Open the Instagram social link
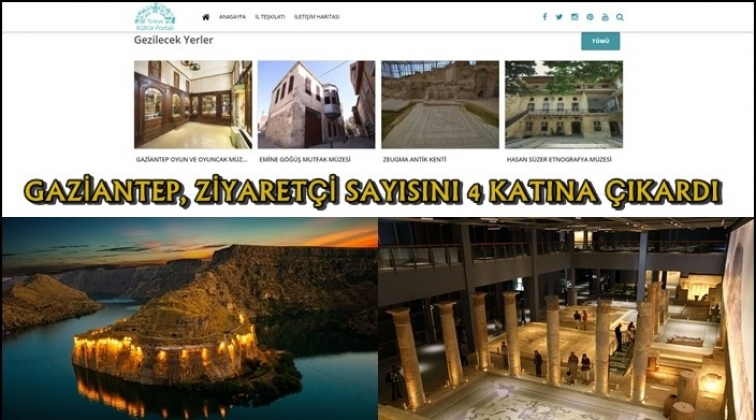Image resolution: width=756 pixels, height=420 pixels. 574,17
